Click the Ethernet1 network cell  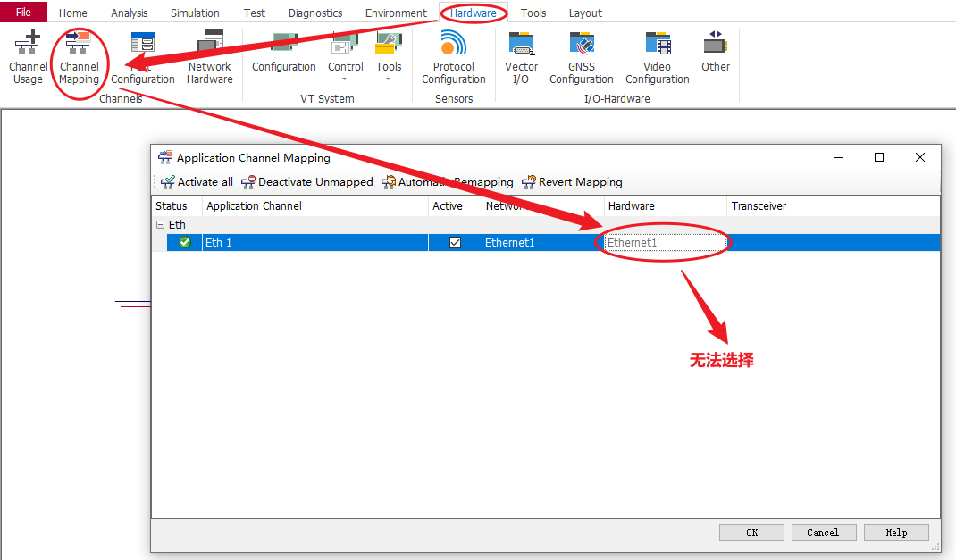coord(542,243)
